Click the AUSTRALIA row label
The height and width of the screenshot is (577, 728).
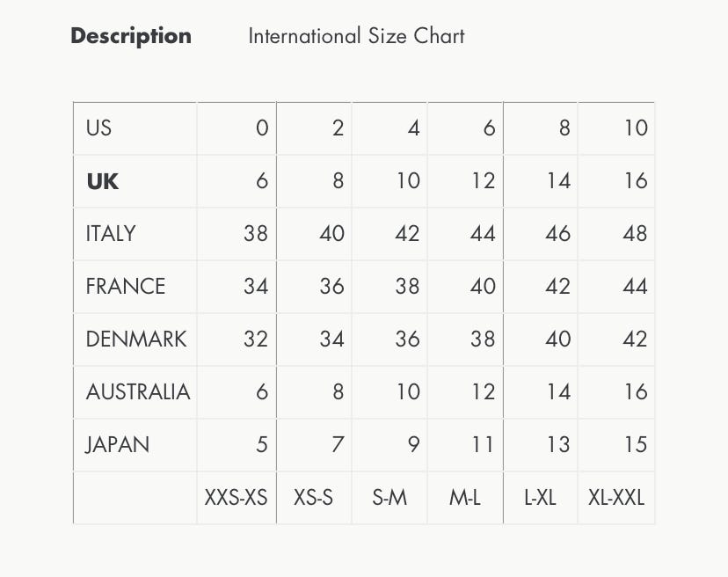(138, 392)
